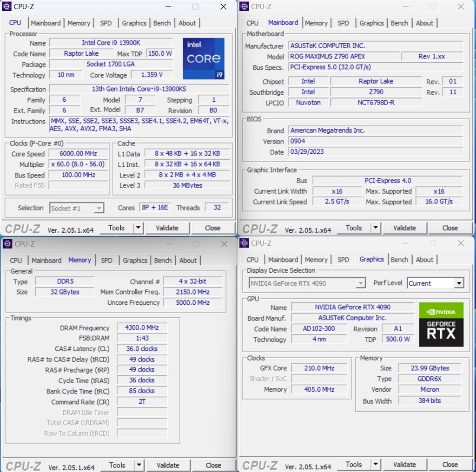Screen dimensions: 476x472
Task: Click the GPU code name AD102-300
Action: click(319, 328)
